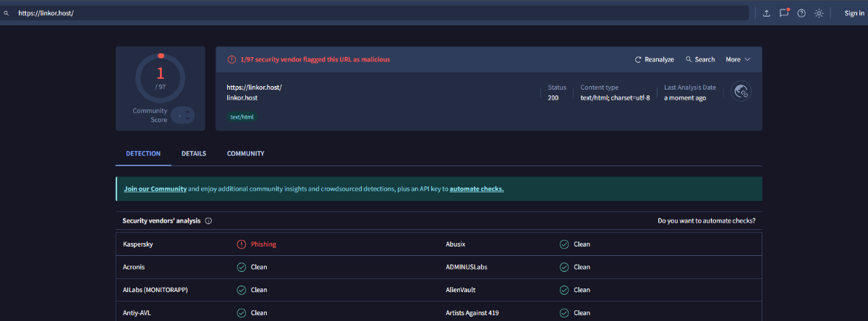Switch to the COMMUNITY tab
Screen dimensions: 868x321
(245, 154)
